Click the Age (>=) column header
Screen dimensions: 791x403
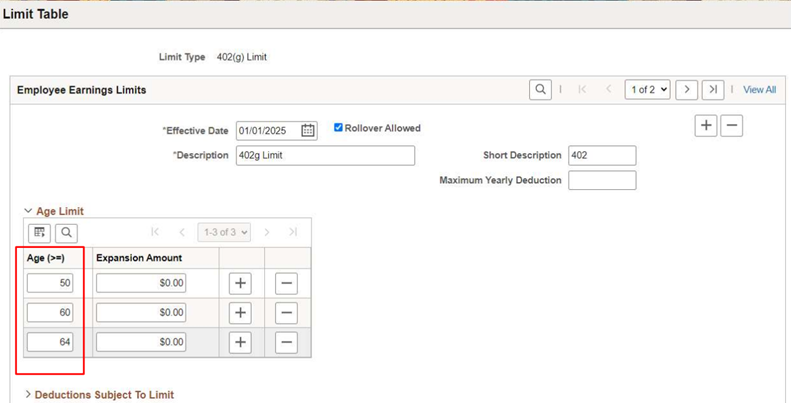click(46, 258)
